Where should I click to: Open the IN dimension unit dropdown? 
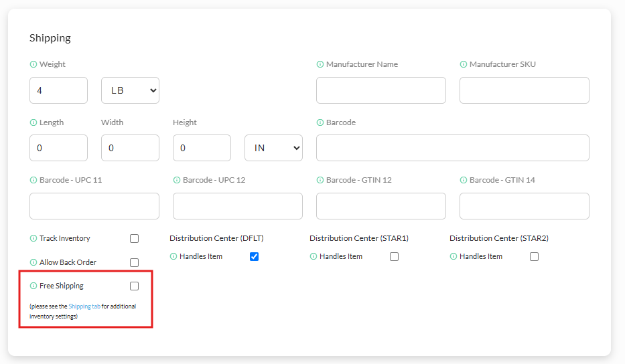coord(273,148)
